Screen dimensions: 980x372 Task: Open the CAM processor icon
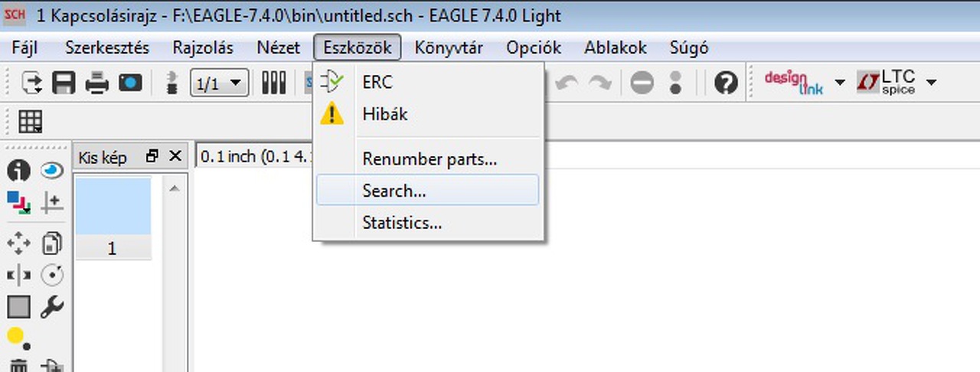click(130, 83)
